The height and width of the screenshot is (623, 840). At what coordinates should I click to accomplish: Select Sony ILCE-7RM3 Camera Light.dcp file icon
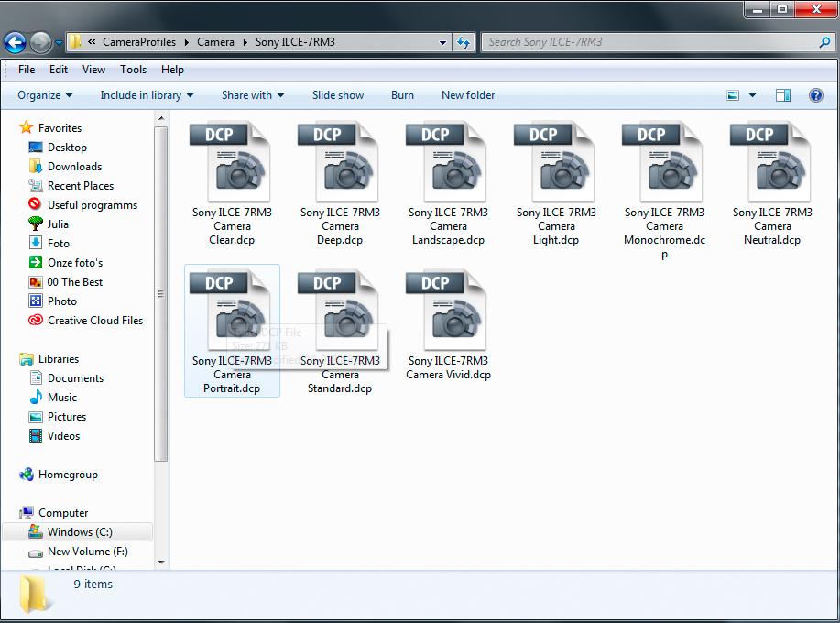pyautogui.click(x=556, y=162)
